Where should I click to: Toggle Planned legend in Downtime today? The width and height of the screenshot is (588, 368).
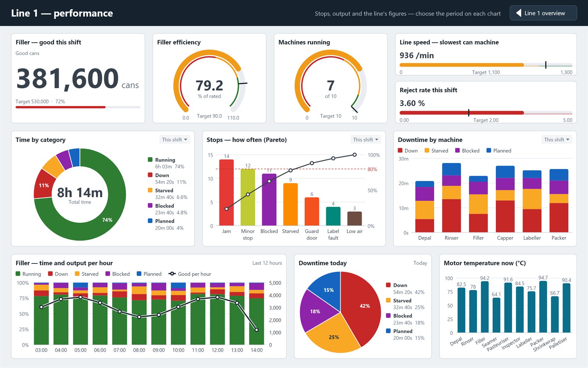(405, 335)
